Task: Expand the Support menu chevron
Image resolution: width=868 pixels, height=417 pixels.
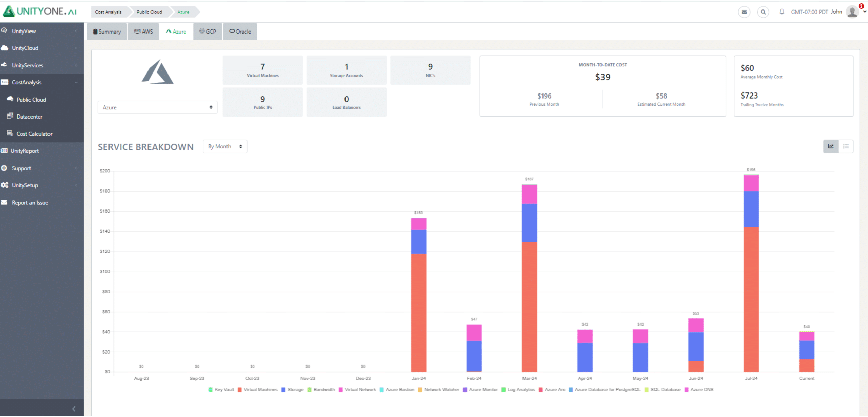Action: (76, 168)
